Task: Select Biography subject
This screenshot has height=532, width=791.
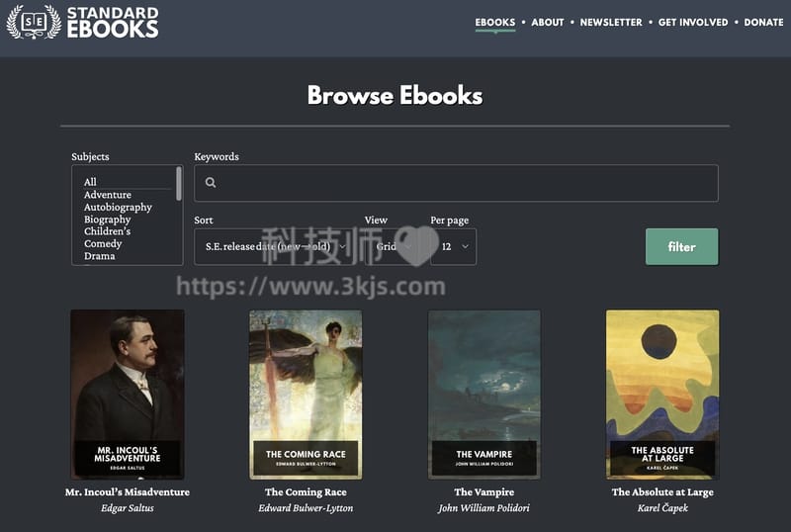Action: click(107, 220)
